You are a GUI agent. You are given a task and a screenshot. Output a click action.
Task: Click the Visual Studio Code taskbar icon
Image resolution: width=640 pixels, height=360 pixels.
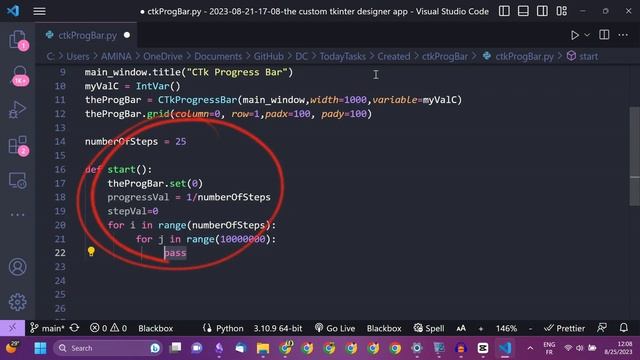click(x=505, y=348)
